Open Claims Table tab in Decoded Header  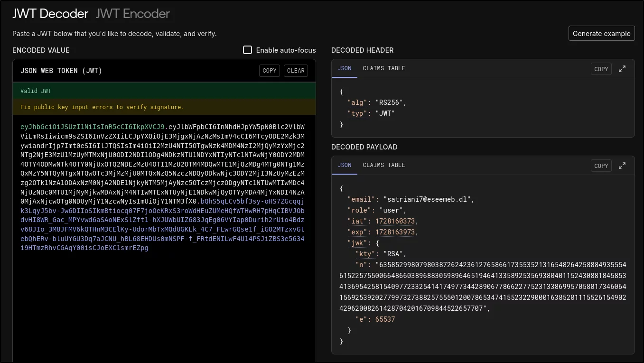point(384,68)
